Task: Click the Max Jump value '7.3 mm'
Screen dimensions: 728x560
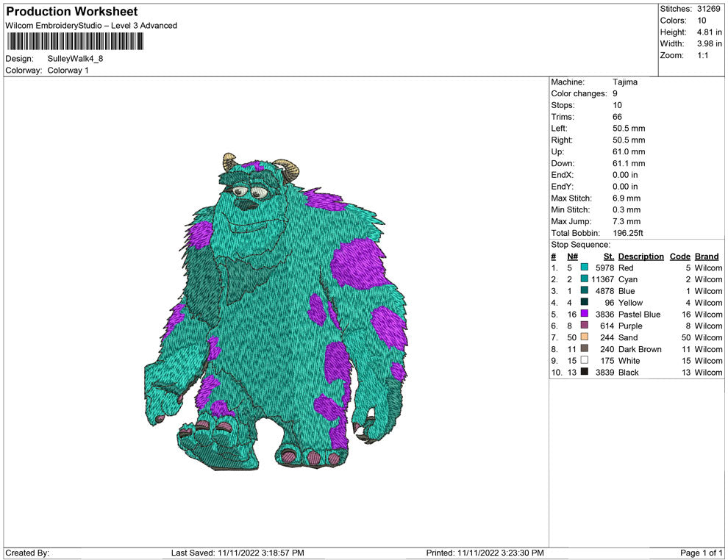Action: [x=627, y=221]
